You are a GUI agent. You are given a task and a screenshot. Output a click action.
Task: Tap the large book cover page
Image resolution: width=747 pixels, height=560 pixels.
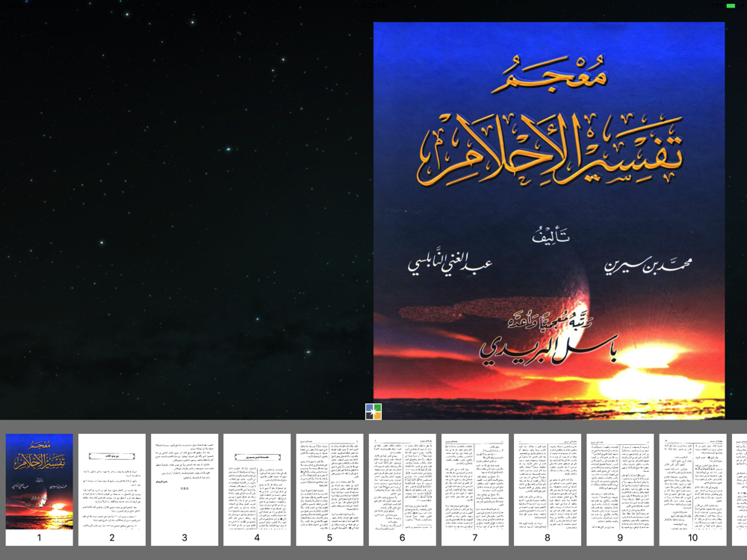tap(549, 220)
